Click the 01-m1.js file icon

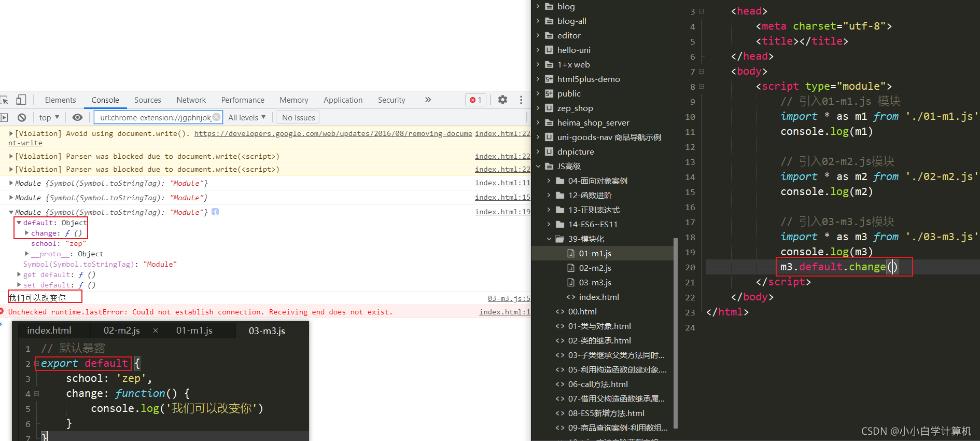point(571,253)
